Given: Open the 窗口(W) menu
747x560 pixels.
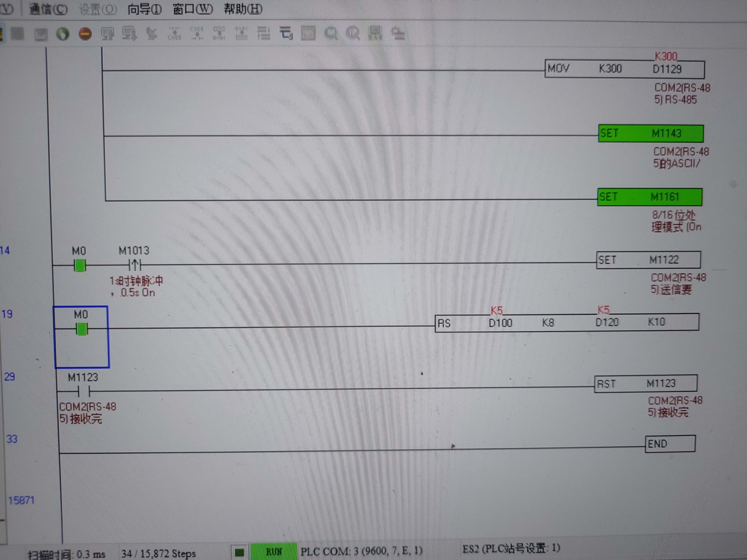Looking at the screenshot, I should (x=192, y=9).
